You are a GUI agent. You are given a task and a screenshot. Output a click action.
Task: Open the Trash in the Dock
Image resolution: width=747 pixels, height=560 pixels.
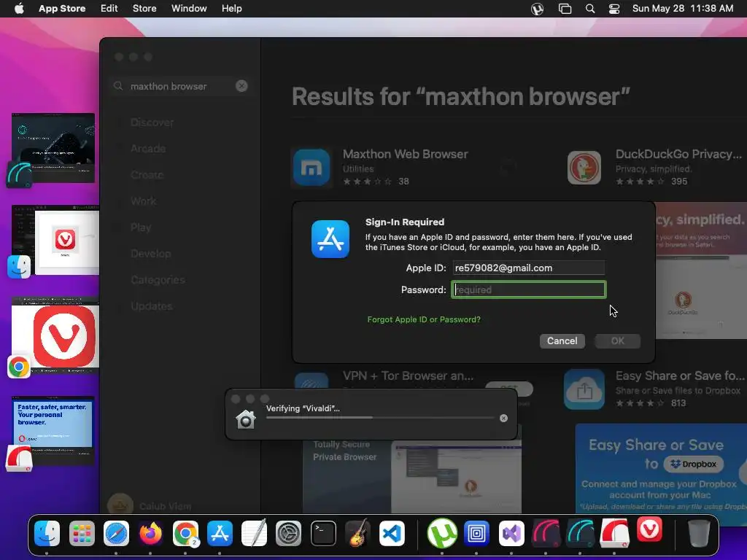click(699, 533)
